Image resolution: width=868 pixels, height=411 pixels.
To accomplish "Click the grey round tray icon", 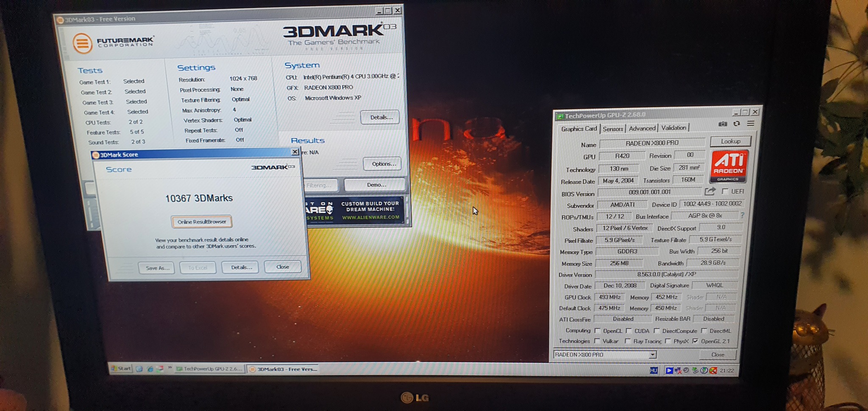I will [x=686, y=370].
